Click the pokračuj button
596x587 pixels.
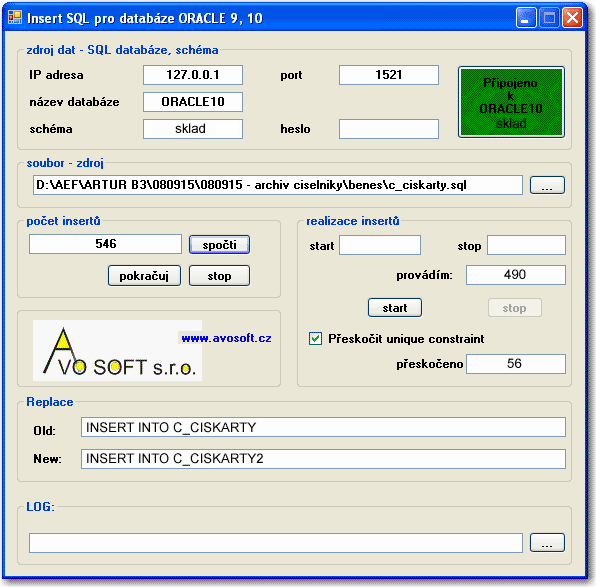pos(144,276)
